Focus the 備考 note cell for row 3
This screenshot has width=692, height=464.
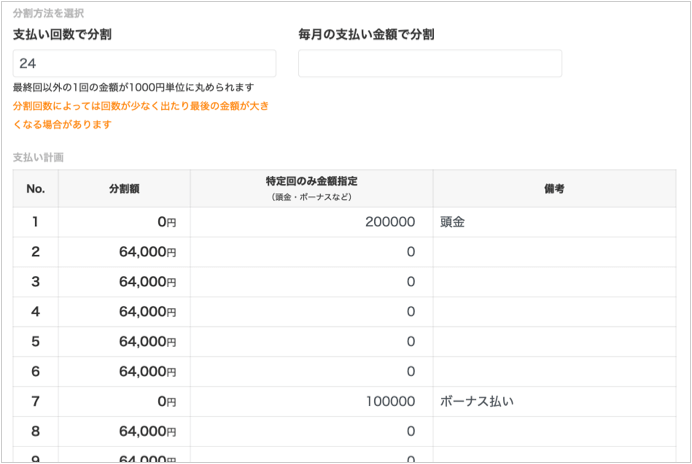(x=554, y=282)
